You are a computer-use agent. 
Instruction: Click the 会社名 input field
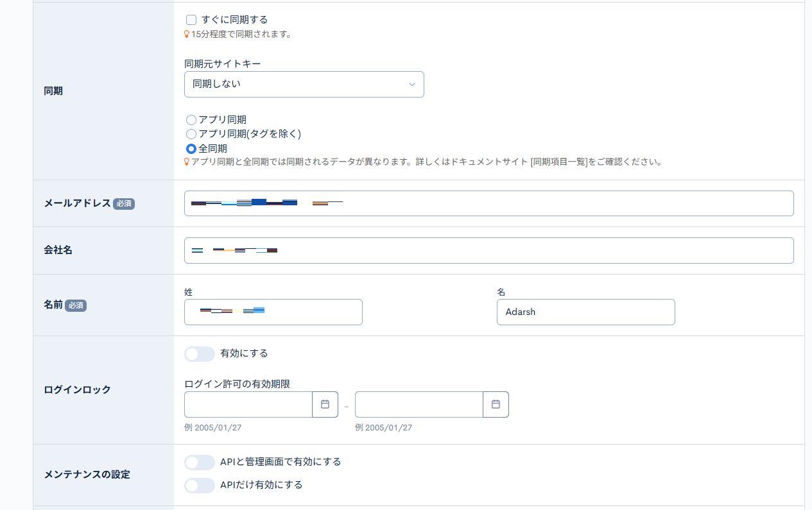[x=489, y=250]
